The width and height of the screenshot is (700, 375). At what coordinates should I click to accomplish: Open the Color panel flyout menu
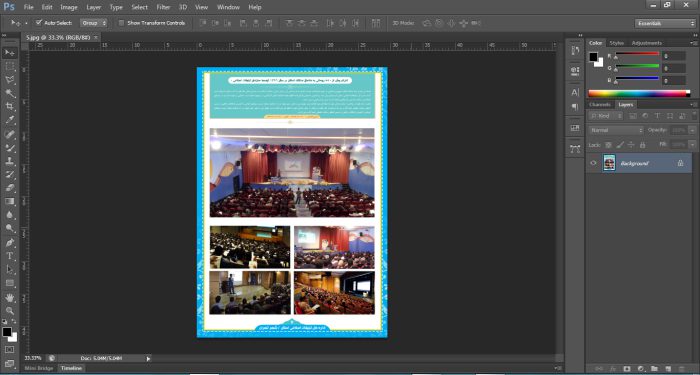(x=693, y=43)
